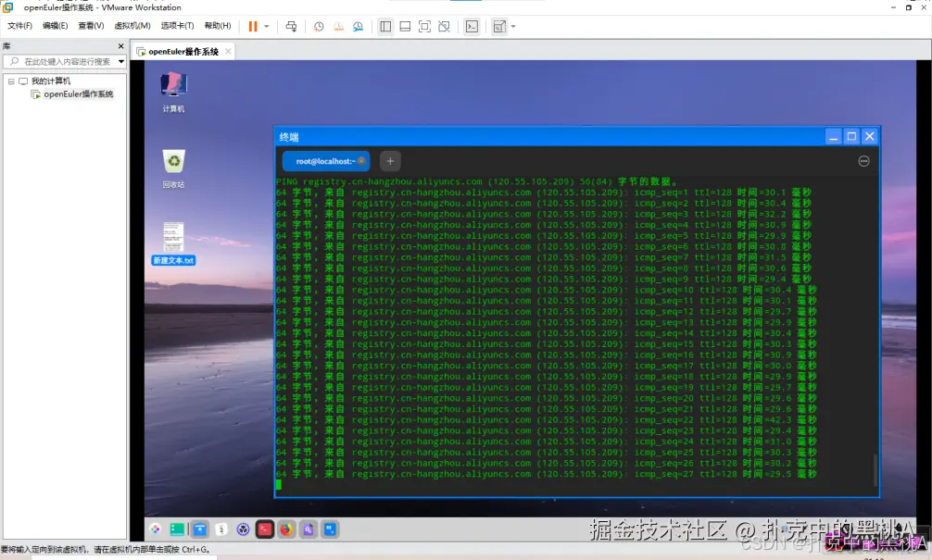Screen dimensions: 932x560
Task: Click the stretch guest display icon
Action: pos(500,26)
